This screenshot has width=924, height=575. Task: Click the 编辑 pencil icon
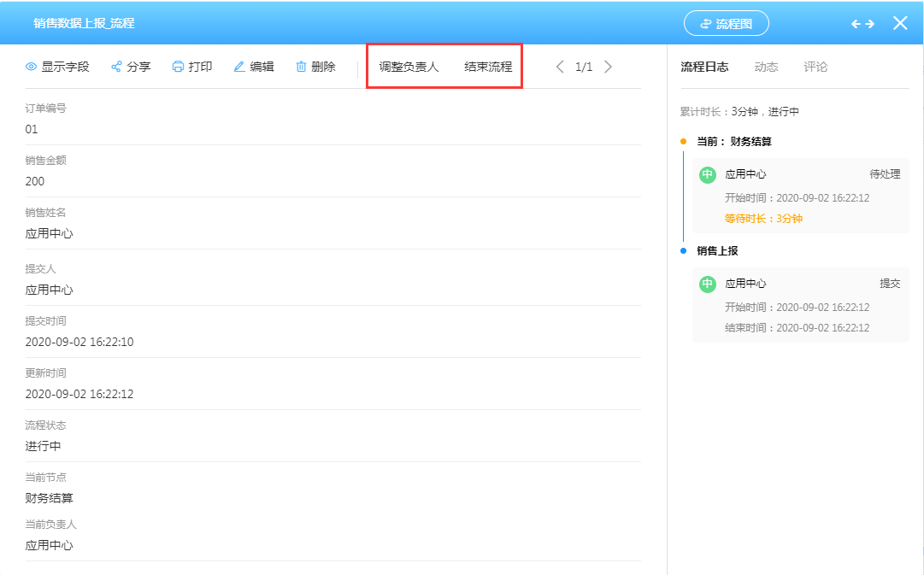pyautogui.click(x=239, y=67)
